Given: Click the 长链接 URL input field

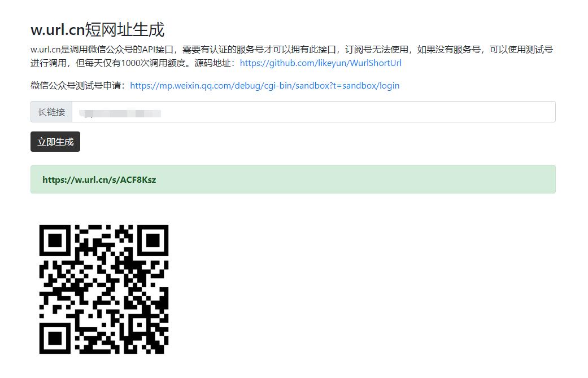Looking at the screenshot, I should tap(313, 112).
